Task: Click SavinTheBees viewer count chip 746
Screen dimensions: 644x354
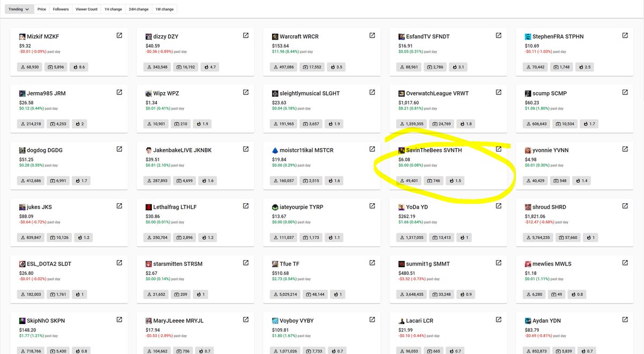Action: [x=434, y=181]
